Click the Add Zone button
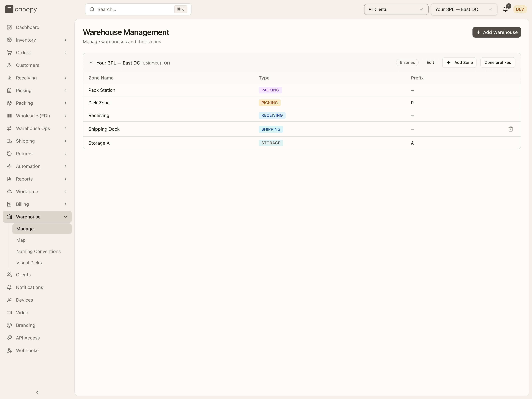The image size is (532, 399). click(459, 63)
